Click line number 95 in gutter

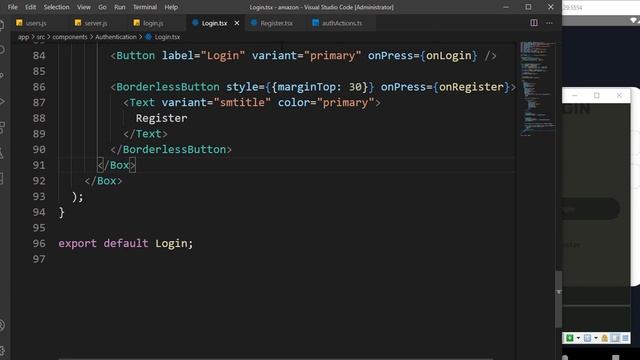tap(39, 228)
